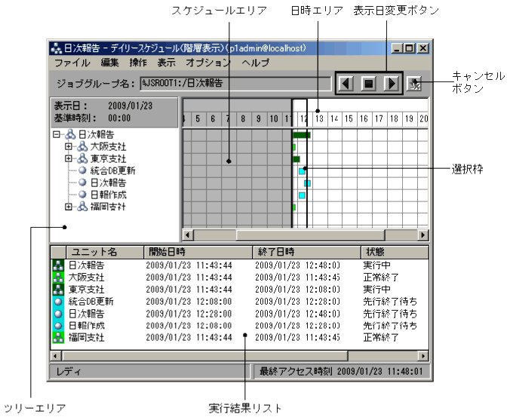The image size is (510, 420).
Task: Click schedule scrollbar left arrow
Action: 188,235
